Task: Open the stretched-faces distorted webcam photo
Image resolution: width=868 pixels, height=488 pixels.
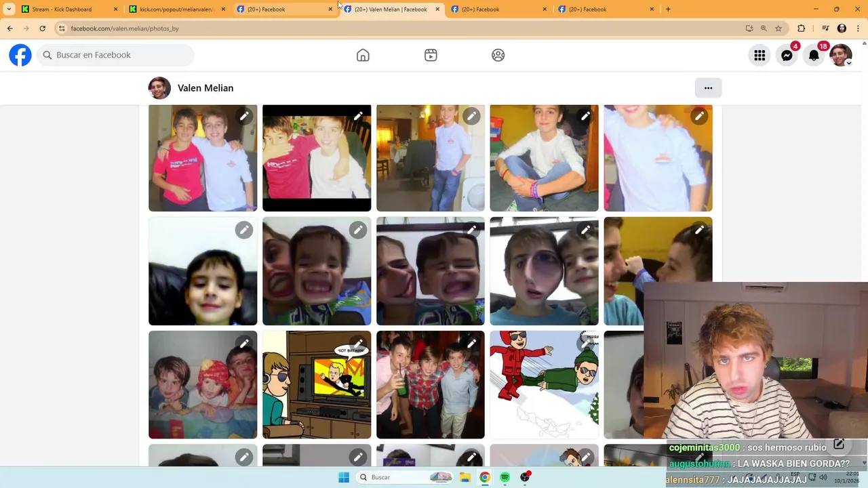Action: [x=431, y=271]
